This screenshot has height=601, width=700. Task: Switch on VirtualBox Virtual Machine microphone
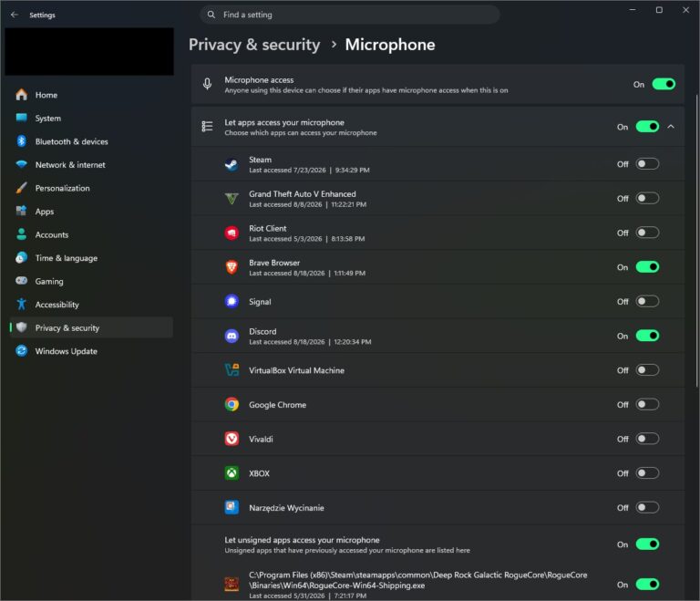coord(647,370)
